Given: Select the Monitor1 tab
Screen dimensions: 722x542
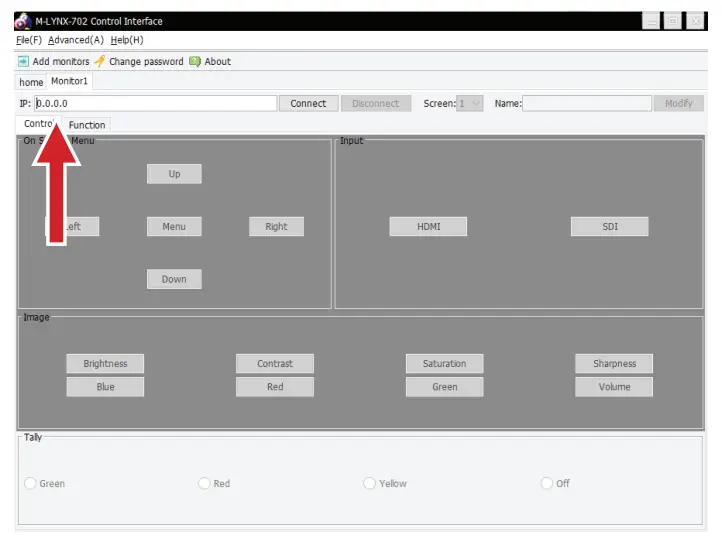Looking at the screenshot, I should (69, 81).
